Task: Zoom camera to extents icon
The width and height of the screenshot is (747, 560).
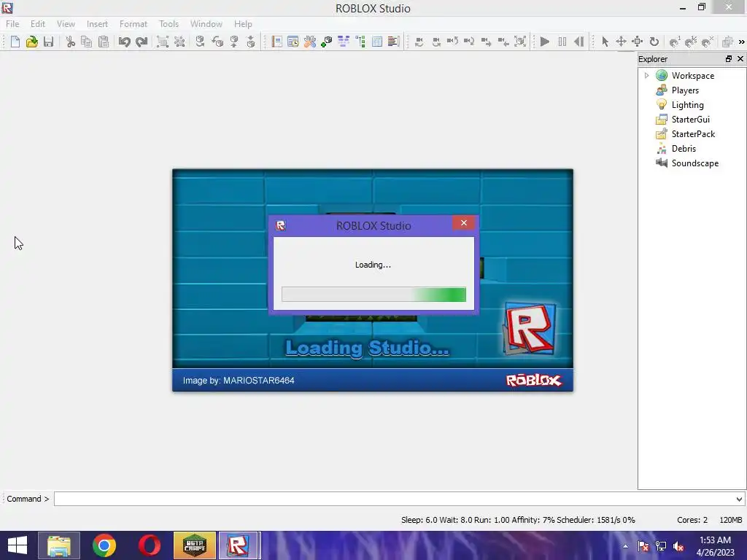Action: (520, 42)
